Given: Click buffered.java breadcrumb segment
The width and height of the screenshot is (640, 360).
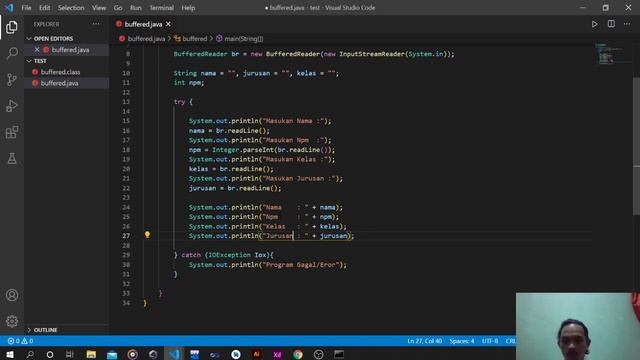Looking at the screenshot, I should [146, 39].
